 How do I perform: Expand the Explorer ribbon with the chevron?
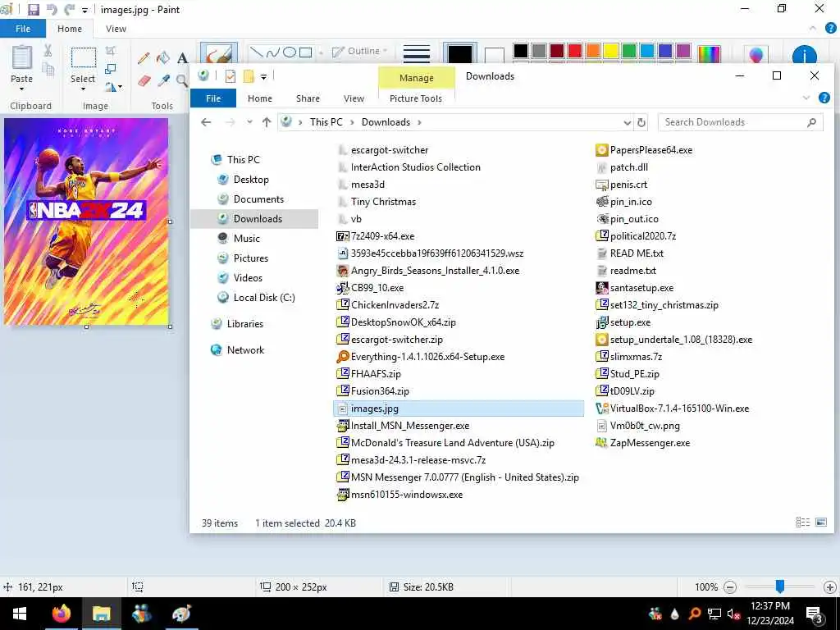click(806, 98)
